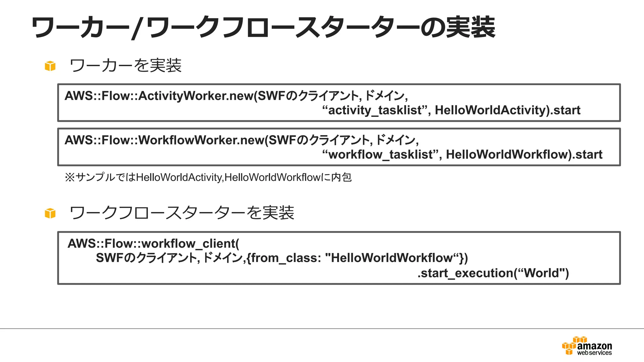Screen dimensions: 644x362
Task: Click the AWS::Flow::WorkflowWorker.new code line
Action: [241, 140]
